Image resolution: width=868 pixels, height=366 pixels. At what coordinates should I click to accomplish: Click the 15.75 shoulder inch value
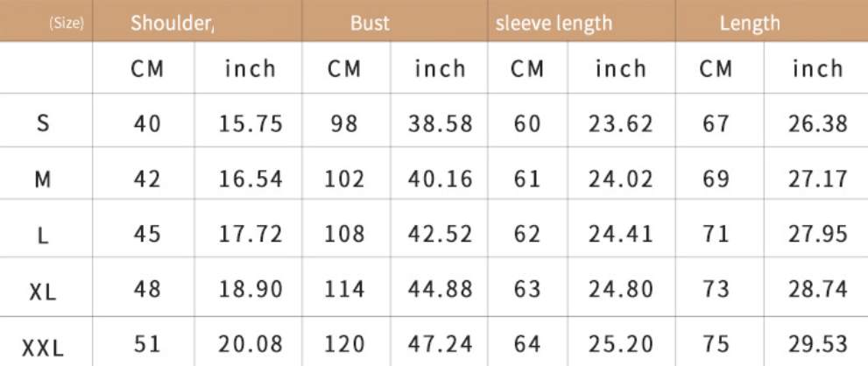pos(251,124)
